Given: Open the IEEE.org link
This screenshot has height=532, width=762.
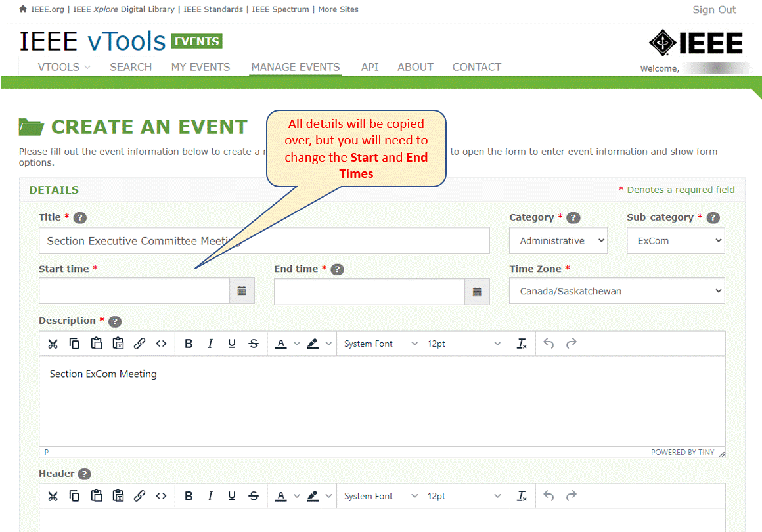Looking at the screenshot, I should point(47,9).
